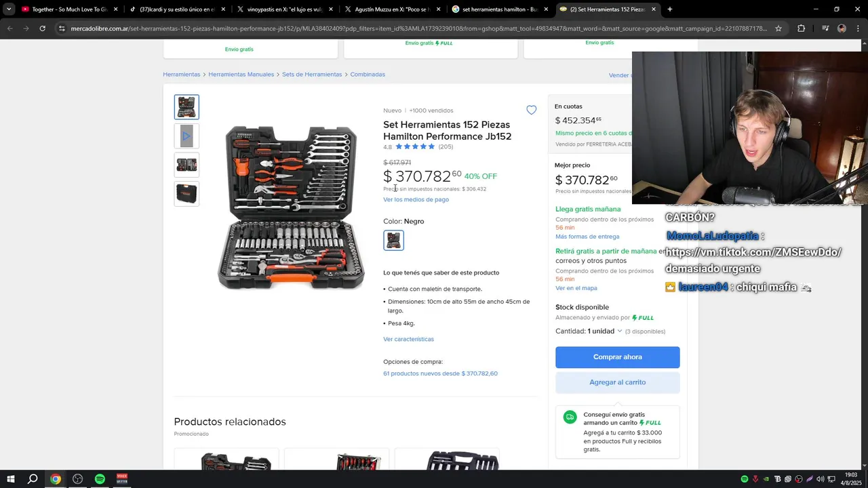Screen dimensions: 868x488
Task: Select the third thumbnail of the open tool case
Action: click(186, 165)
